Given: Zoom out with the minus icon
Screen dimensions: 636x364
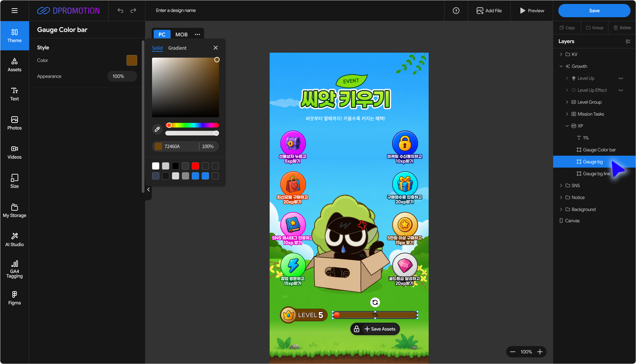Looking at the screenshot, I should [513, 352].
